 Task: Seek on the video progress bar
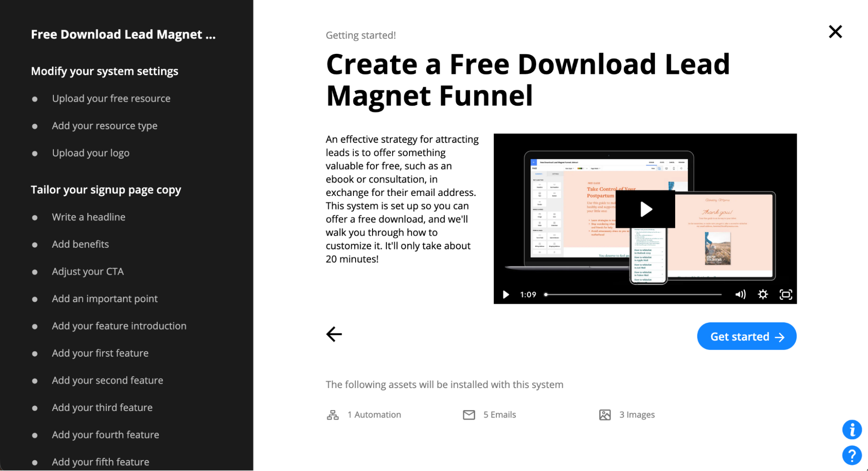click(633, 295)
